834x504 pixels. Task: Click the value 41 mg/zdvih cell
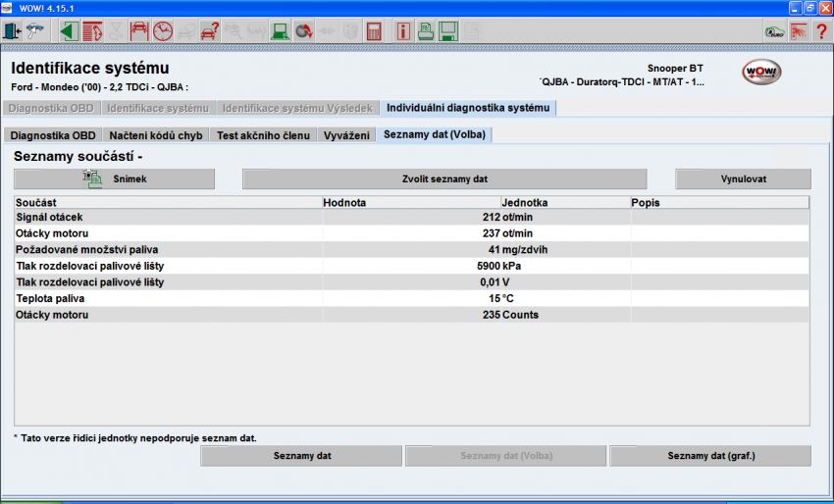coord(412,249)
